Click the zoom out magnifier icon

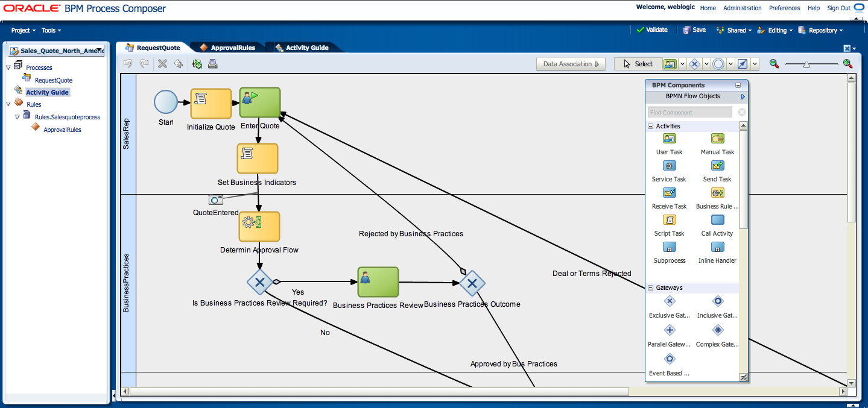774,64
